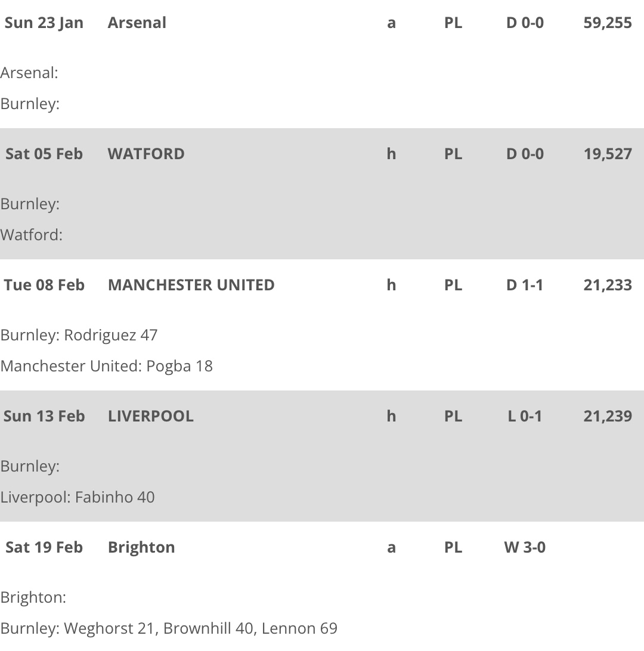Click the D 1-1 result
The height and width of the screenshot is (651, 644).
pos(525,285)
